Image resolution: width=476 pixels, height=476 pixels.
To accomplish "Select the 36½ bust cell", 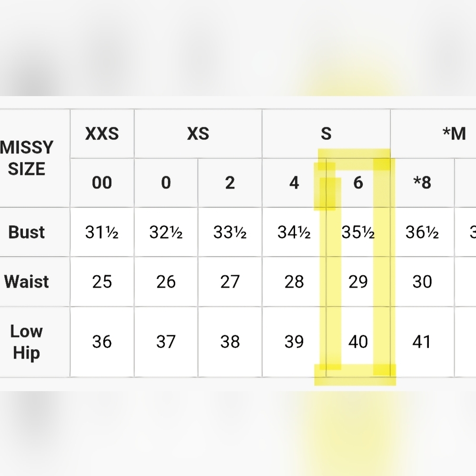I will tap(422, 232).
